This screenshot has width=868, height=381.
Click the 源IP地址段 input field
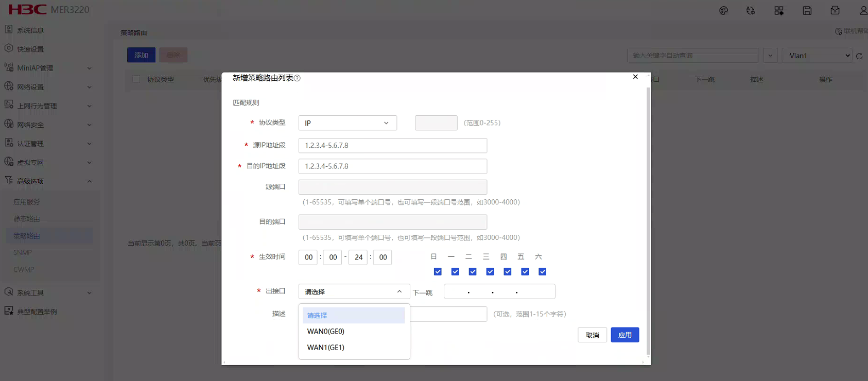coord(392,146)
